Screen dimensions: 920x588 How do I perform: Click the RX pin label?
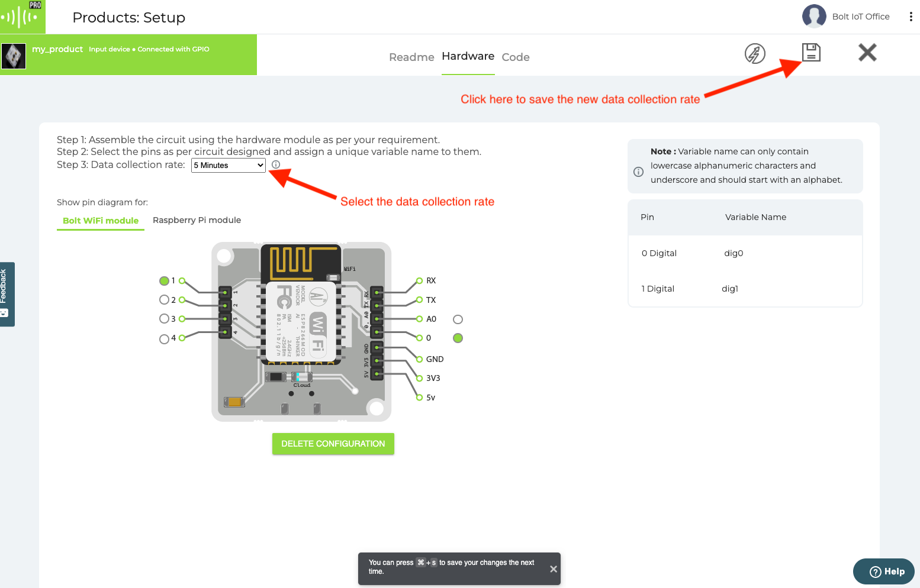pyautogui.click(x=431, y=281)
